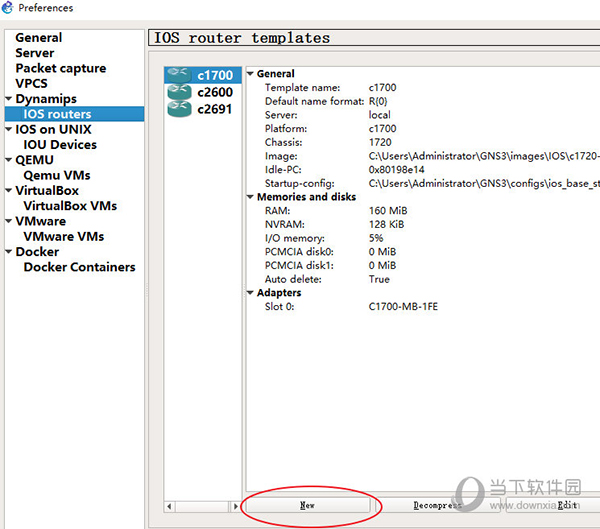The width and height of the screenshot is (600, 529).
Task: Click the PCMCIA disk1 row
Action: (x=423, y=266)
